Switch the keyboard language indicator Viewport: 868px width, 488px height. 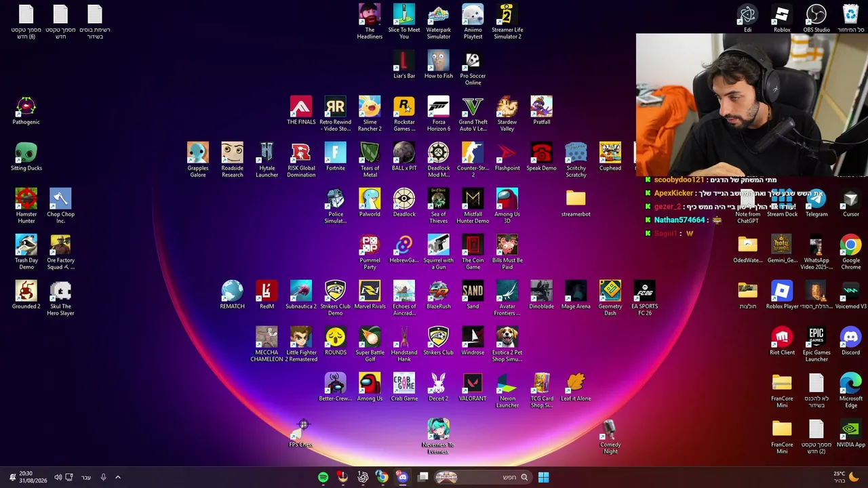pyautogui.click(x=86, y=477)
